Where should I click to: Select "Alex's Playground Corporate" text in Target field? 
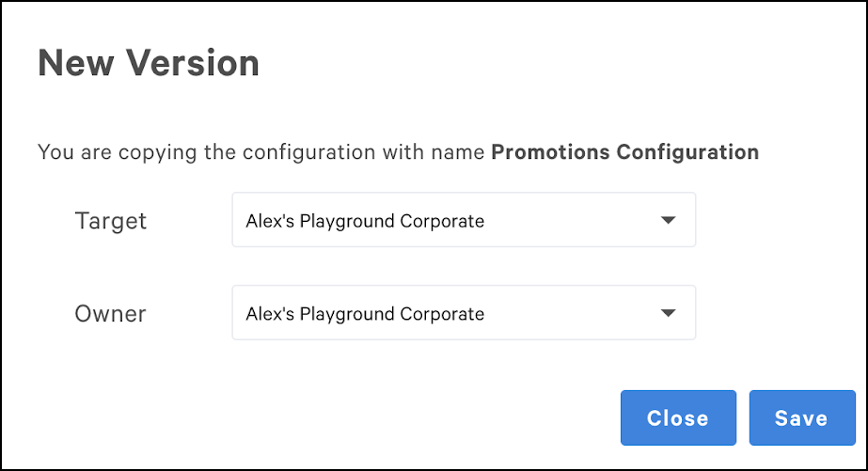(365, 222)
